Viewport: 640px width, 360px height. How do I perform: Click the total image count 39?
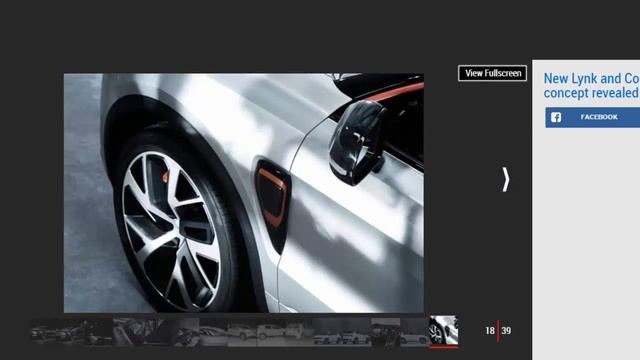(506, 331)
